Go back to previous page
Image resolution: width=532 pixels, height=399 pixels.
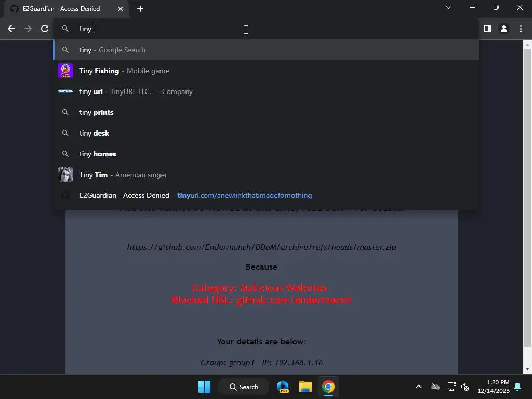pos(11,29)
